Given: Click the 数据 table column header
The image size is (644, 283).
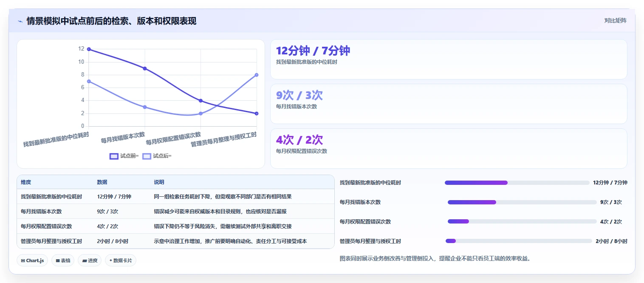Looking at the screenshot, I should (102, 182).
